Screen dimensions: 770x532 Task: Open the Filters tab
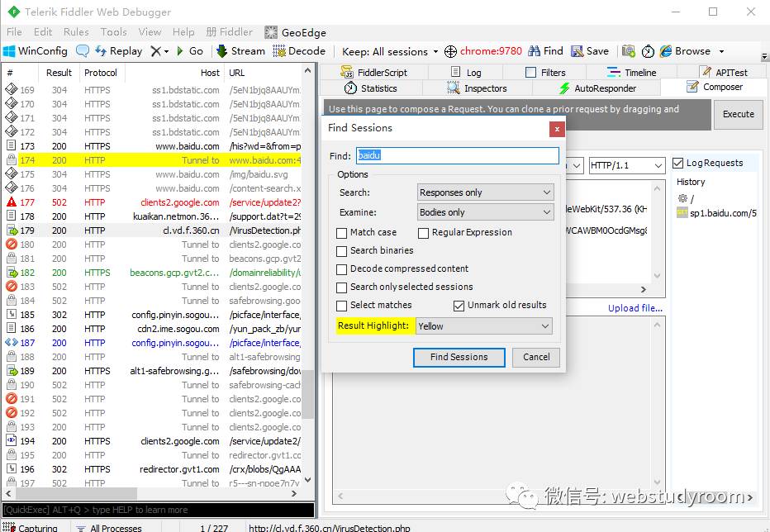coord(545,72)
